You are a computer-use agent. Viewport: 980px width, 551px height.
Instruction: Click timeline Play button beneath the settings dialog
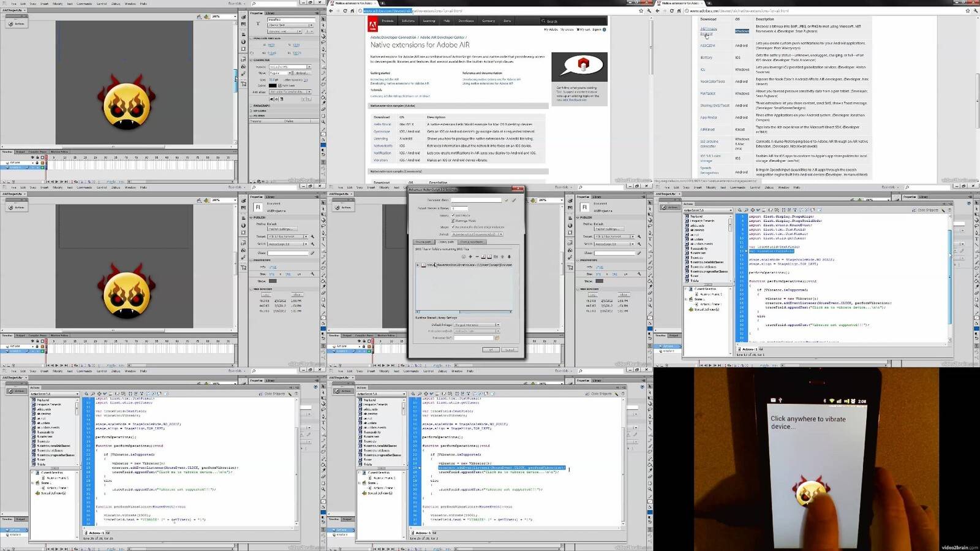coord(383,365)
